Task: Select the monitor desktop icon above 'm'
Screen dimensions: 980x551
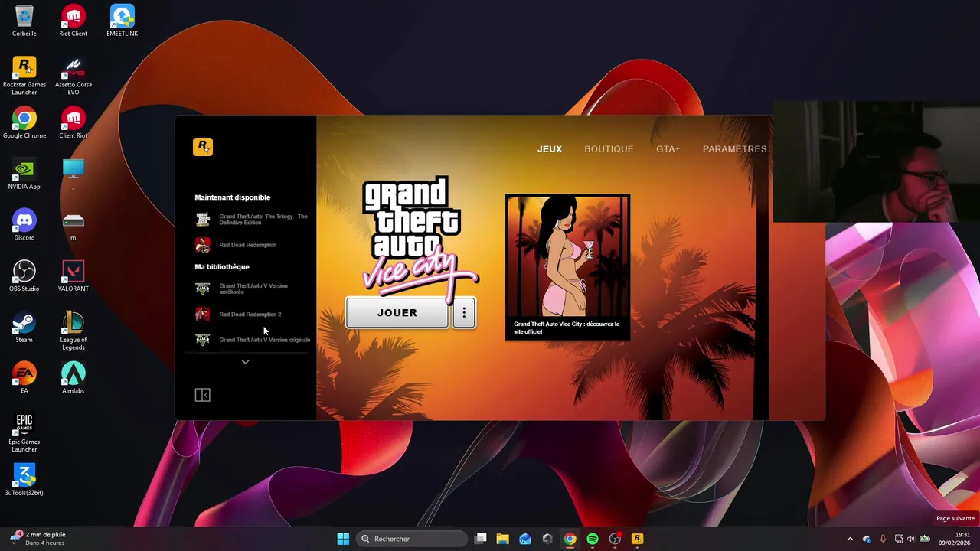Action: (x=73, y=172)
